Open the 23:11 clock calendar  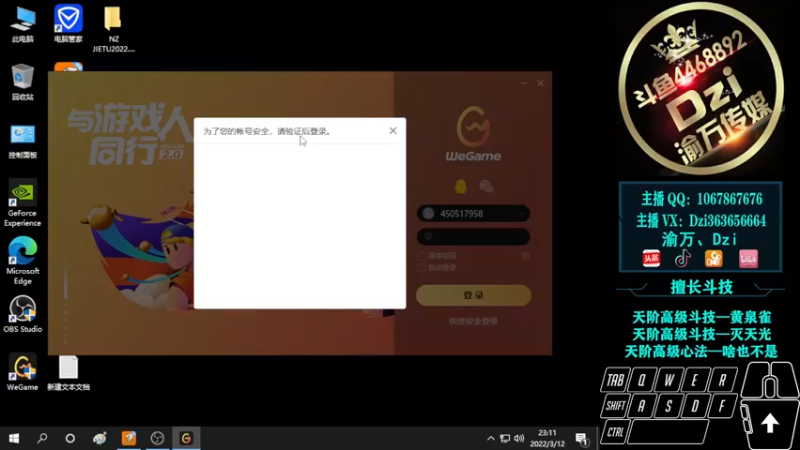(x=547, y=438)
